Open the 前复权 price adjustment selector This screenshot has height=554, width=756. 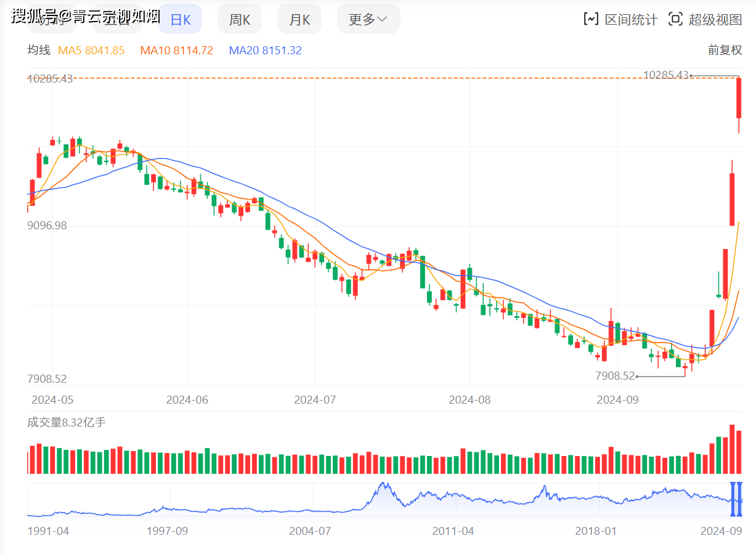tap(725, 50)
